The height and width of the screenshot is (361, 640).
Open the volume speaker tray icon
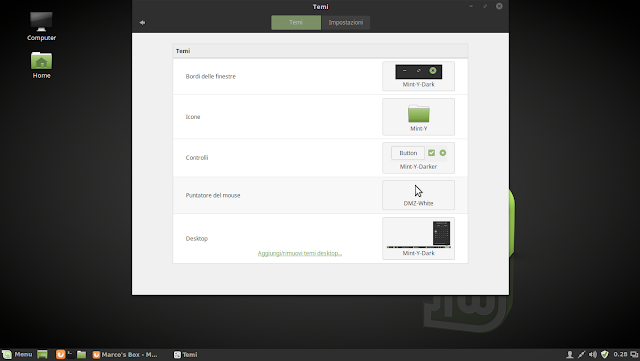(x=593, y=354)
